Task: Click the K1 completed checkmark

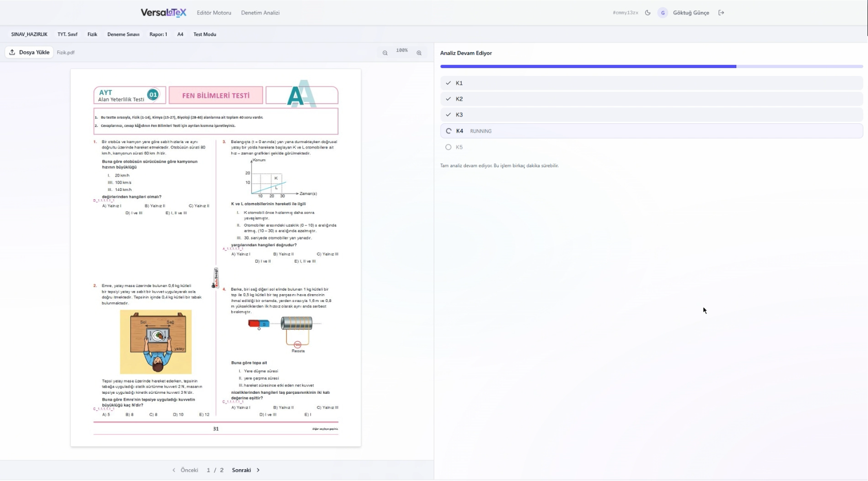Action: click(448, 83)
